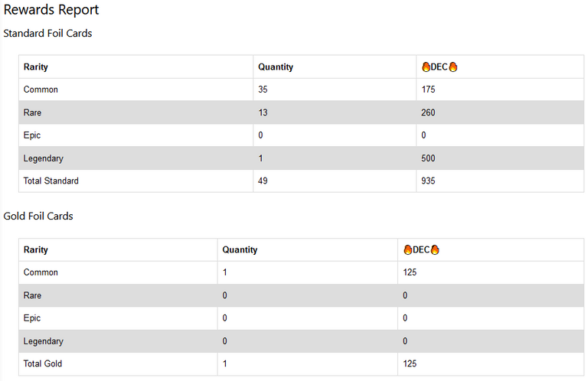Click the Quantity header in Standard table
Viewport: 588px width, 381px height.
[x=276, y=67]
